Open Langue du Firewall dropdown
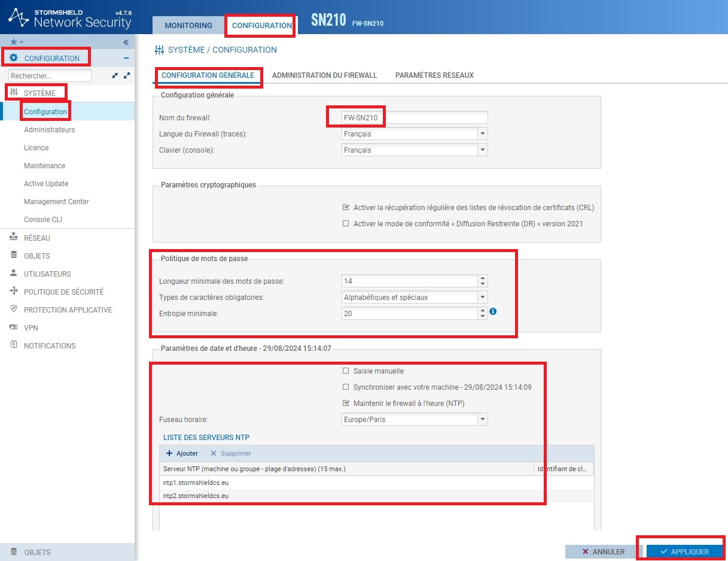728x561 pixels. [483, 134]
